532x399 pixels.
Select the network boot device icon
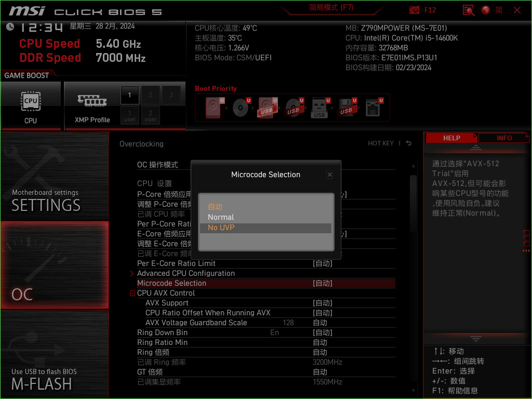coord(374,108)
